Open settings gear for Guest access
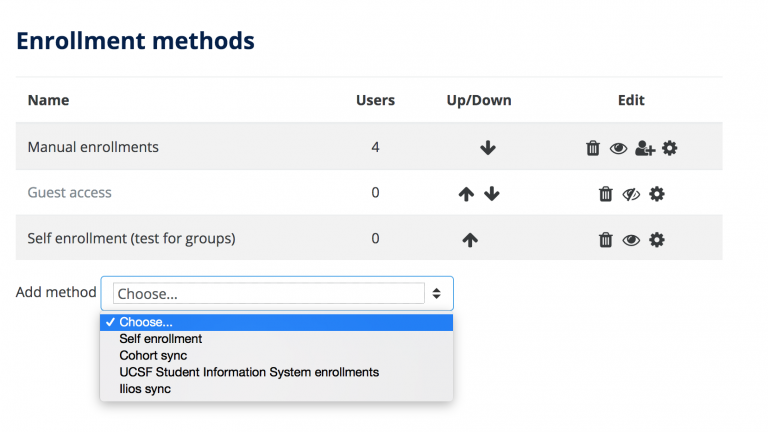The image size is (768, 432). point(657,194)
